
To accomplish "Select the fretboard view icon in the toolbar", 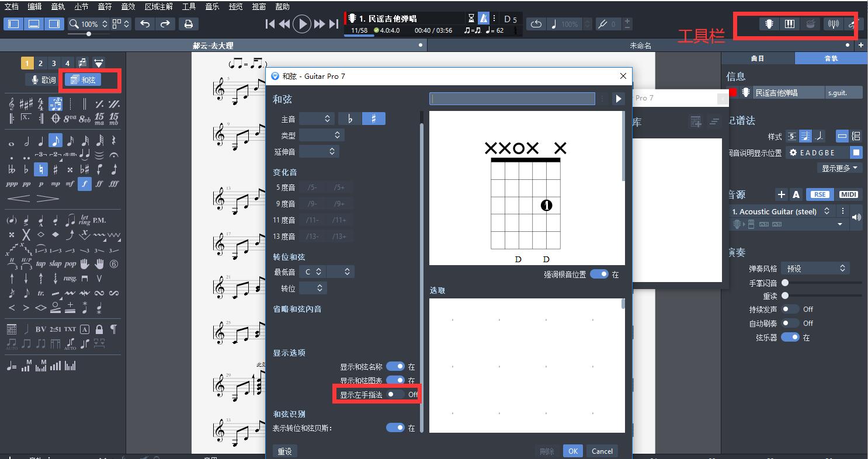I will [x=769, y=24].
